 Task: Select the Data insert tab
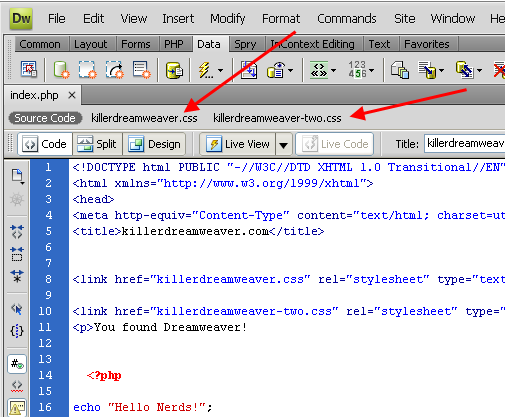209,44
